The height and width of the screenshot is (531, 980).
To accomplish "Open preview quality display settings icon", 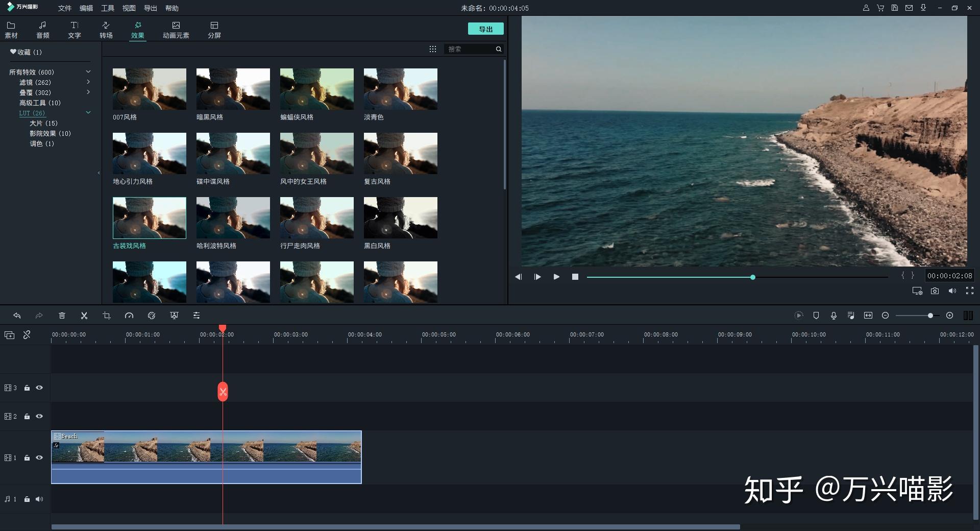I will pyautogui.click(x=917, y=291).
